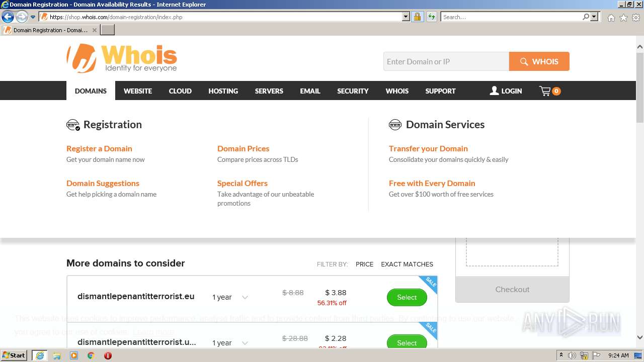
Task: Click the refresh icon in address bar
Action: pyautogui.click(x=431, y=17)
